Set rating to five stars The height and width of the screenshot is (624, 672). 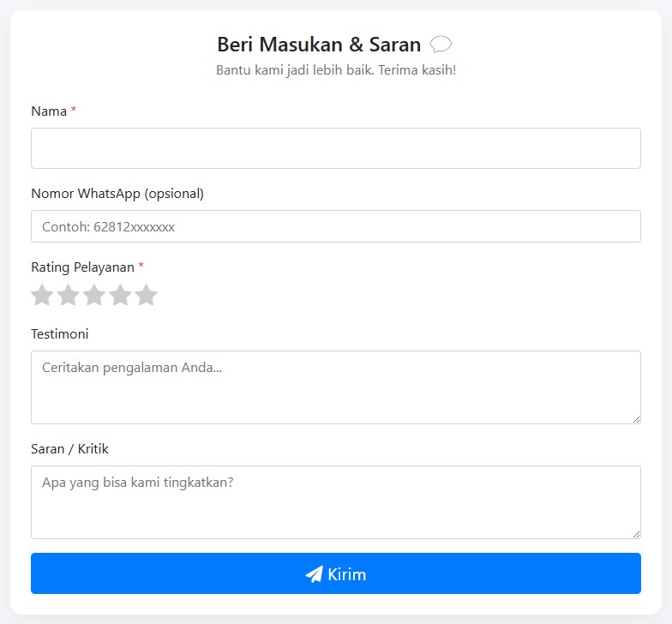[147, 296]
